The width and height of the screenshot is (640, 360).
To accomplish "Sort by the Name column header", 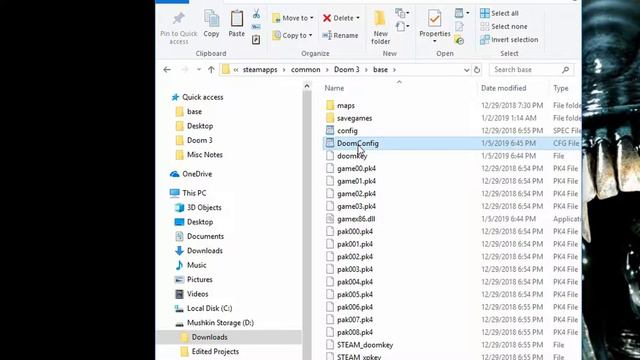I will click(334, 88).
